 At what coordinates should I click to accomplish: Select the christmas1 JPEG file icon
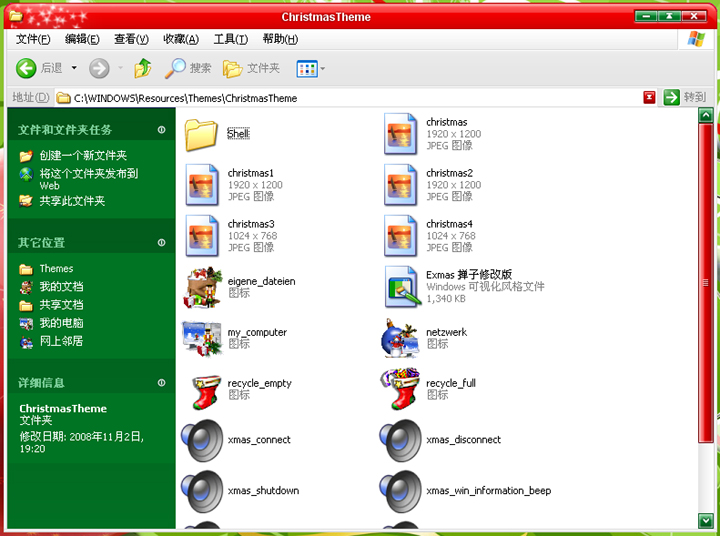[x=202, y=185]
